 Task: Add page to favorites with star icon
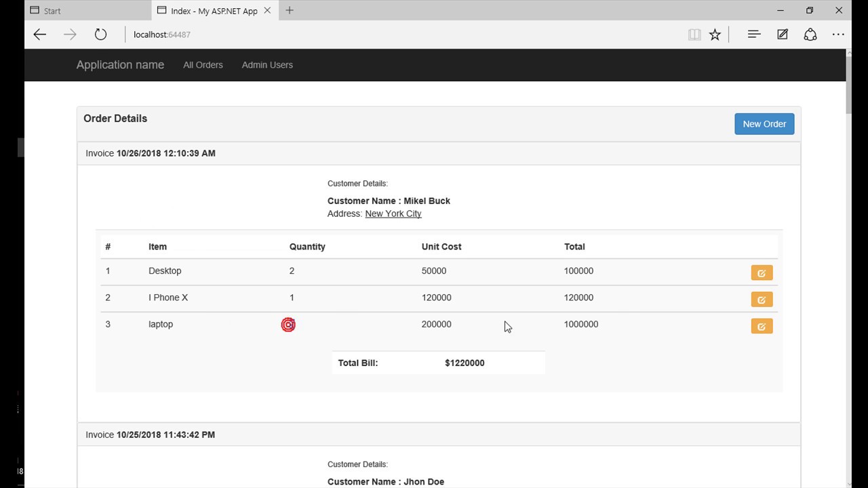715,35
